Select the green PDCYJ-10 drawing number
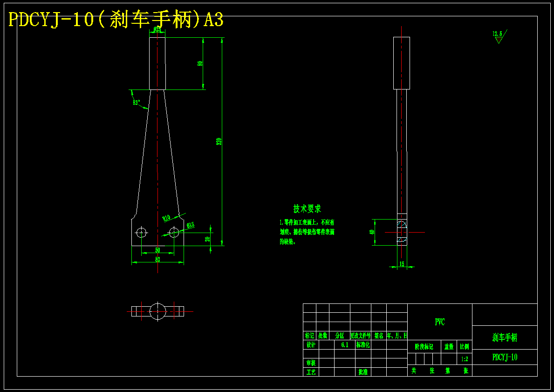Image resolution: width=554 pixels, height=392 pixels. [505, 358]
